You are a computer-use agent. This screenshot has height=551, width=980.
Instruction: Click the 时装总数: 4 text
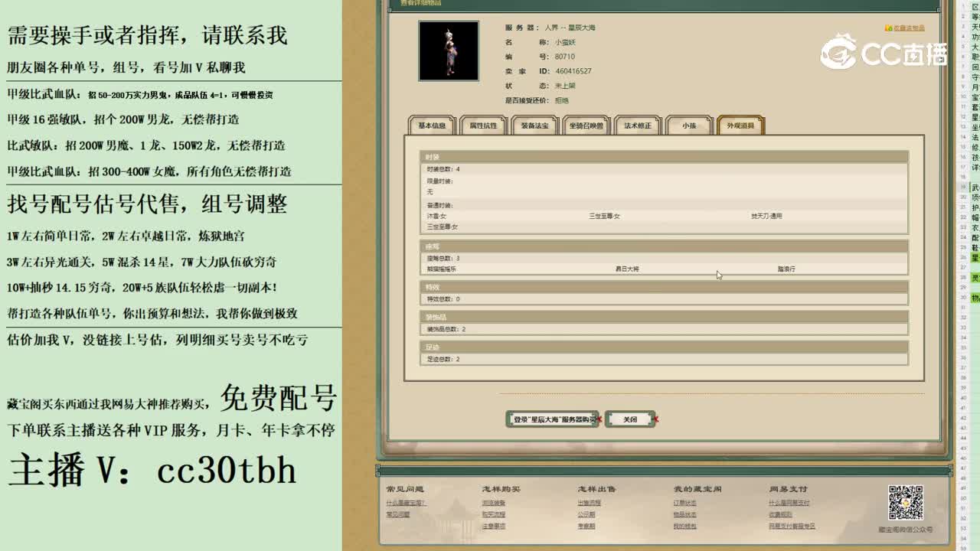pyautogui.click(x=443, y=168)
